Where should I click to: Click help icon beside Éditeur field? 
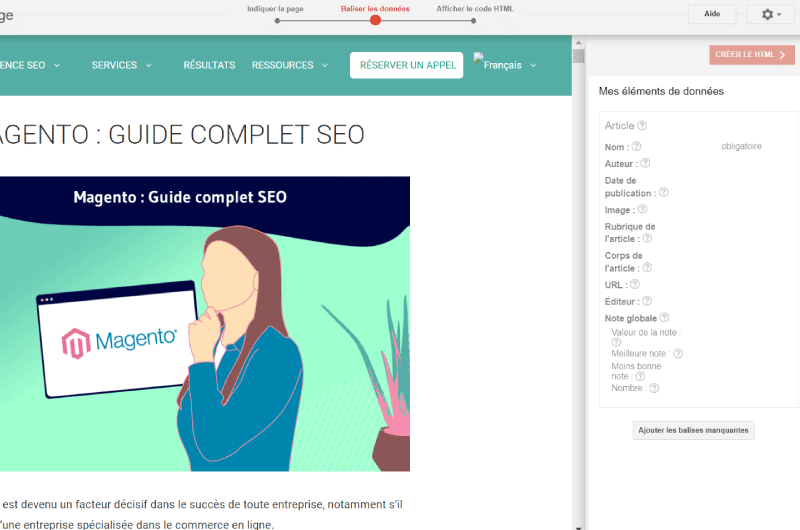[x=646, y=301]
